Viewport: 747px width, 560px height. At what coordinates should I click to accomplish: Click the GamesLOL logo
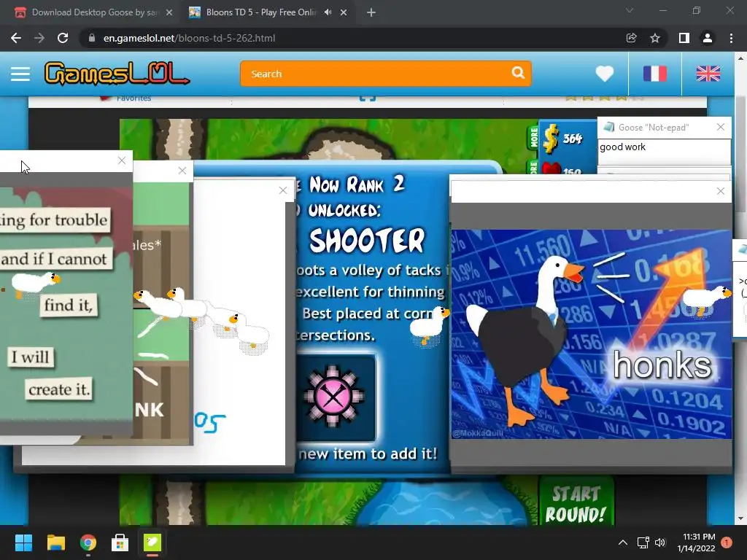[117, 74]
